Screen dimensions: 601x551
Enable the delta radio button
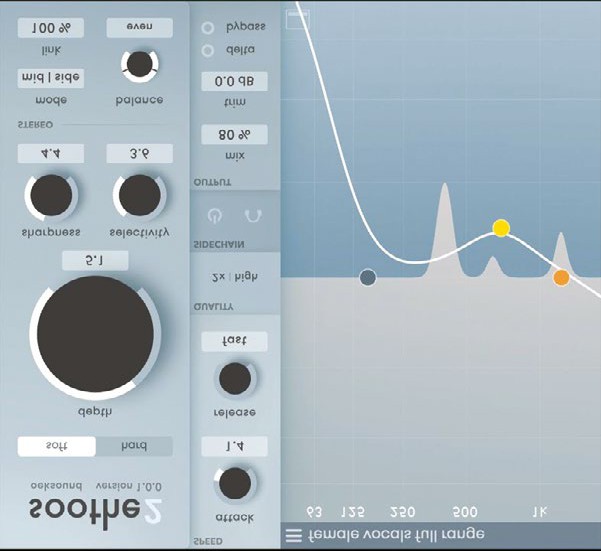[x=208, y=50]
